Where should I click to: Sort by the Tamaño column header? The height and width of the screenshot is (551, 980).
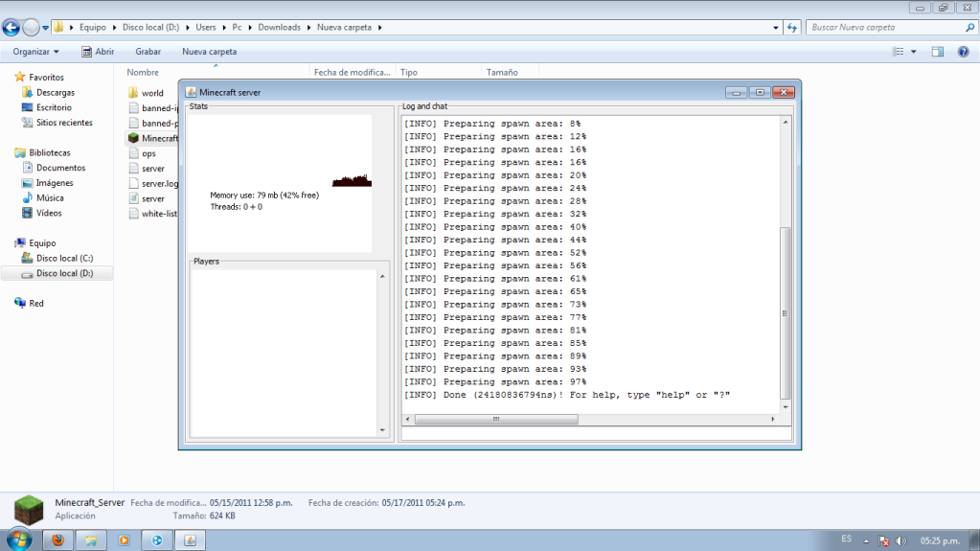(502, 73)
